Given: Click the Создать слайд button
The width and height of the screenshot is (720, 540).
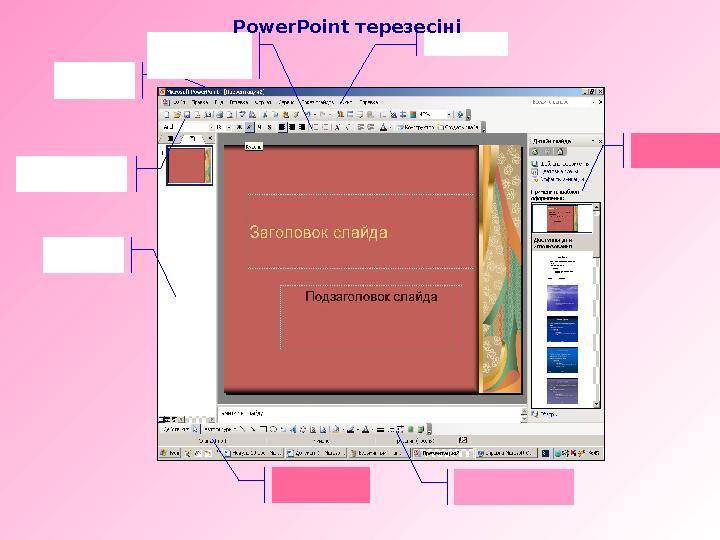Looking at the screenshot, I should pyautogui.click(x=459, y=127).
